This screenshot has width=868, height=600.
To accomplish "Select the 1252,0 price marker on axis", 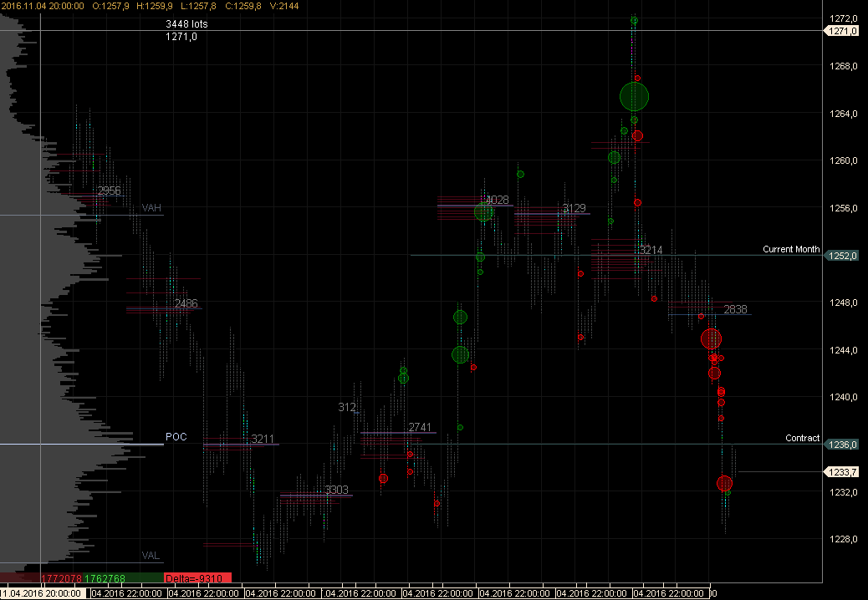I will [x=843, y=256].
